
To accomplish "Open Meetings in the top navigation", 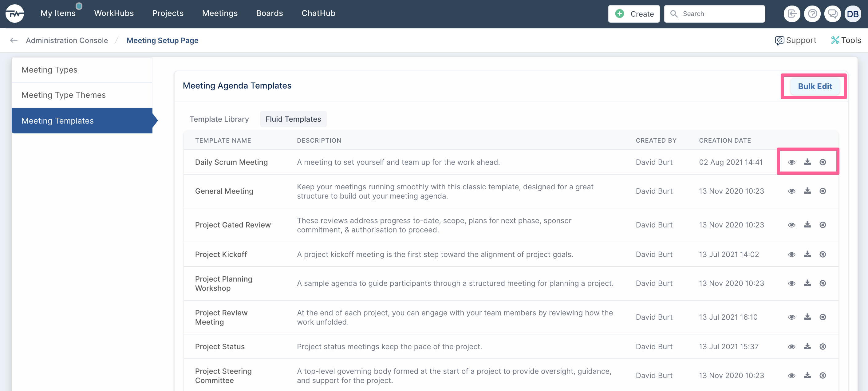I will (x=220, y=13).
